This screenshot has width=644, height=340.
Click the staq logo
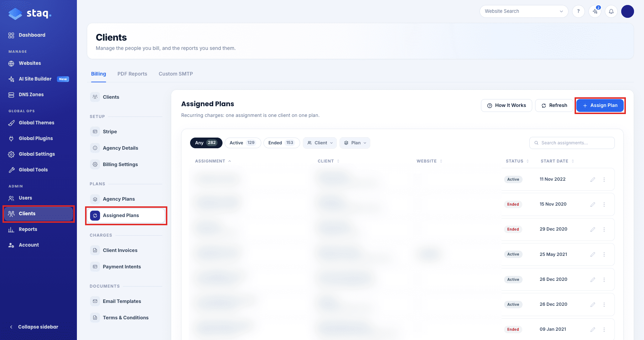(x=30, y=14)
